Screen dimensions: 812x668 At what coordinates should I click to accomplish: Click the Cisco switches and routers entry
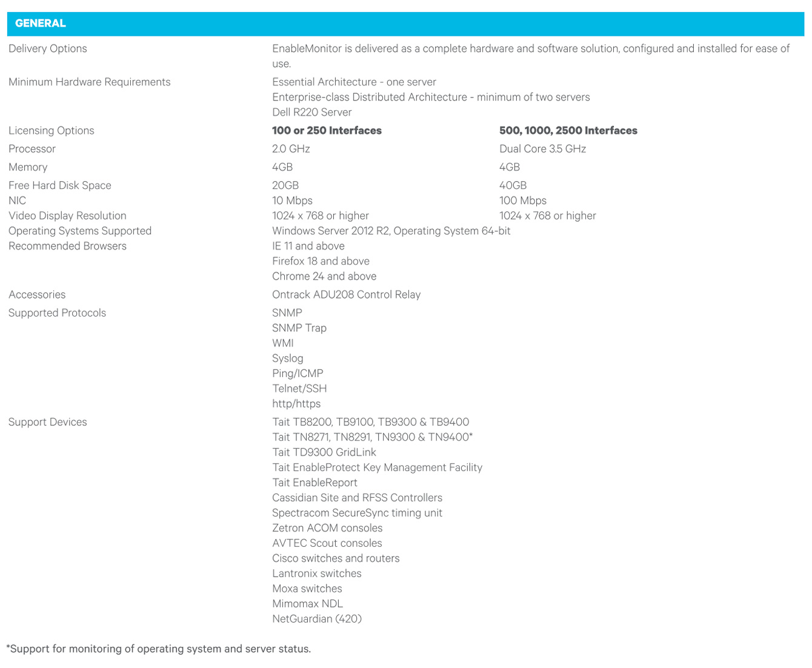[336, 558]
